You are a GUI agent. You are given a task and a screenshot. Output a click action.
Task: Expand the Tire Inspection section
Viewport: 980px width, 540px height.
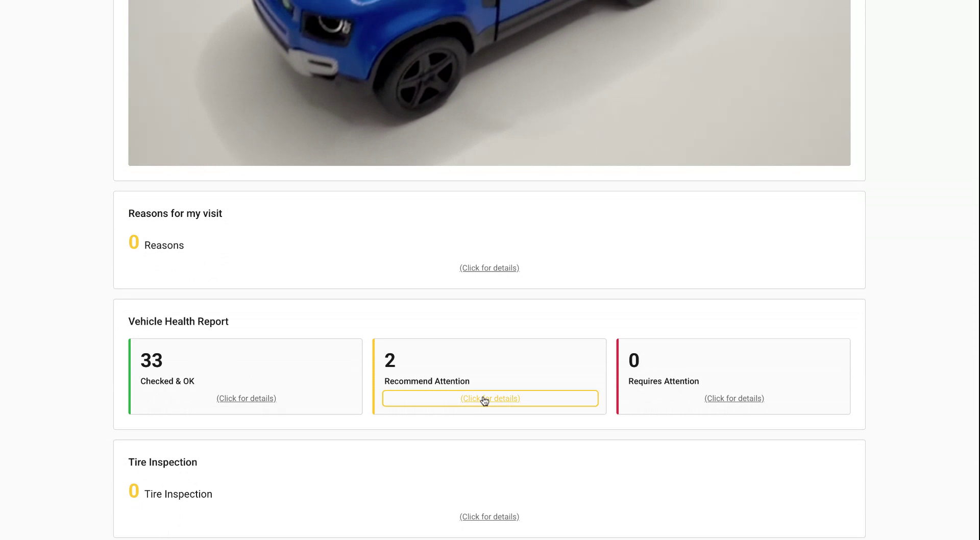tap(162, 462)
